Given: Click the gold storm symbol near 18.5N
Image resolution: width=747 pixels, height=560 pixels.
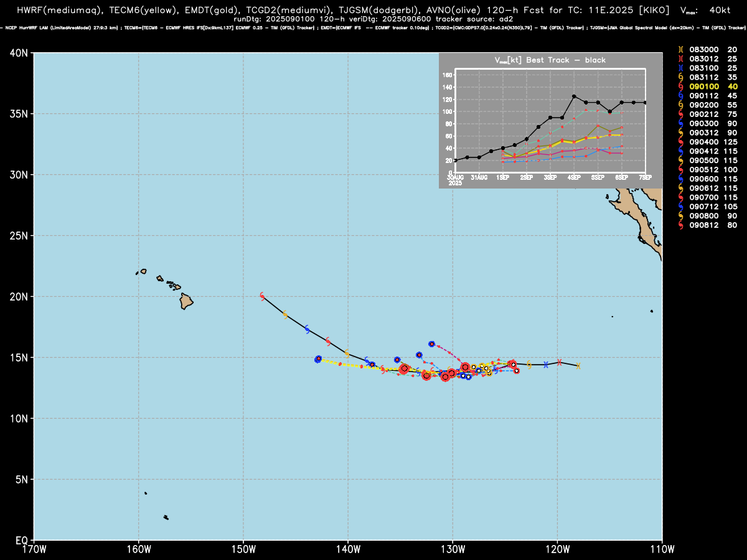Looking at the screenshot, I should click(285, 315).
